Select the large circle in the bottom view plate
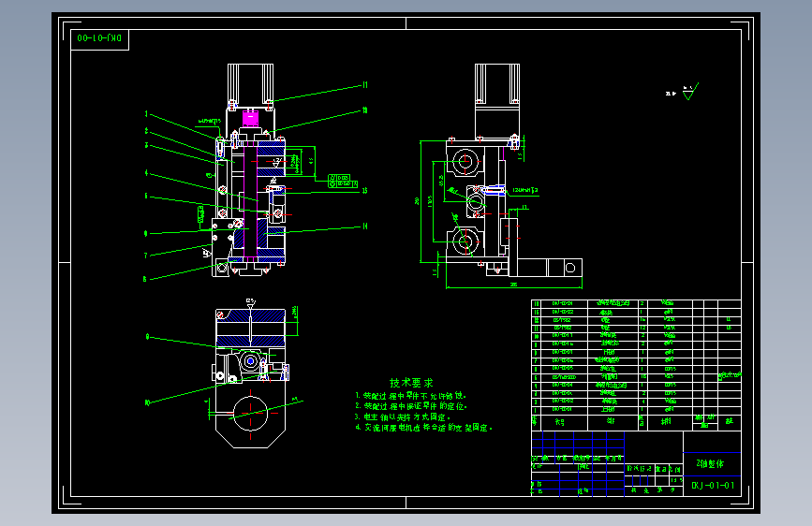 251,413
